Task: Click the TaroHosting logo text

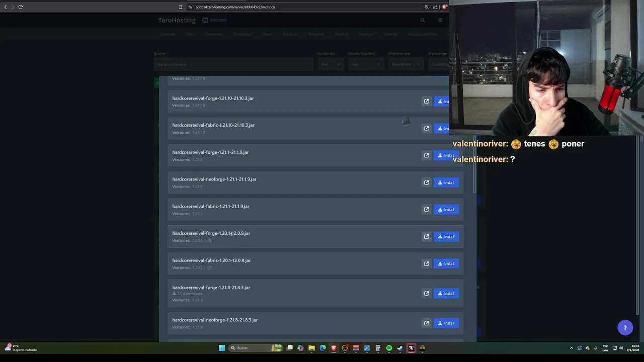Action: click(x=177, y=20)
